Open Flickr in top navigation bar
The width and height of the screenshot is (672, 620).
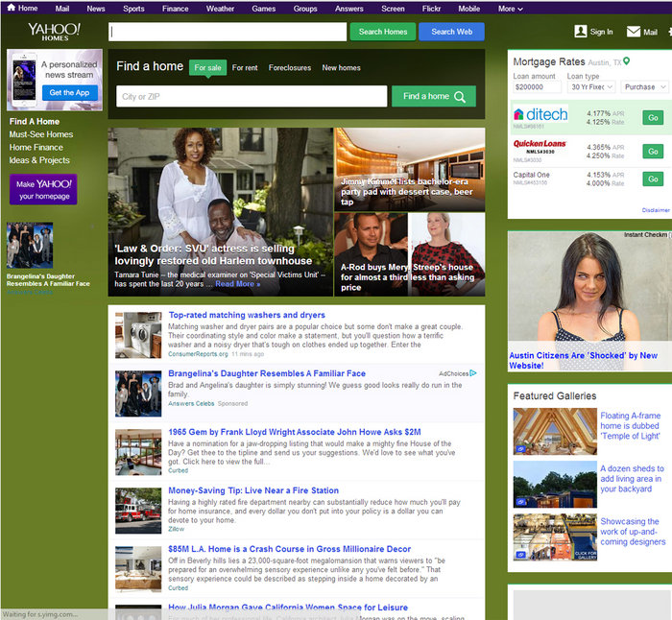pos(431,9)
